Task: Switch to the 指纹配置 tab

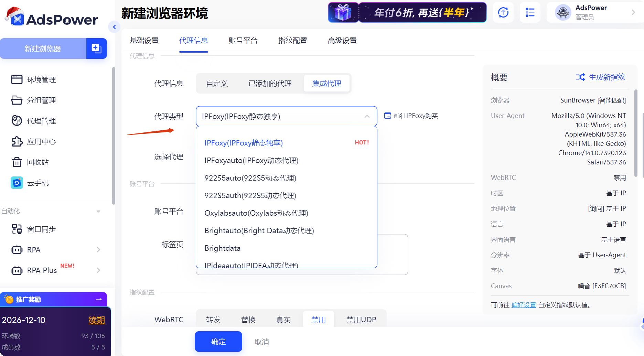Action: 292,41
